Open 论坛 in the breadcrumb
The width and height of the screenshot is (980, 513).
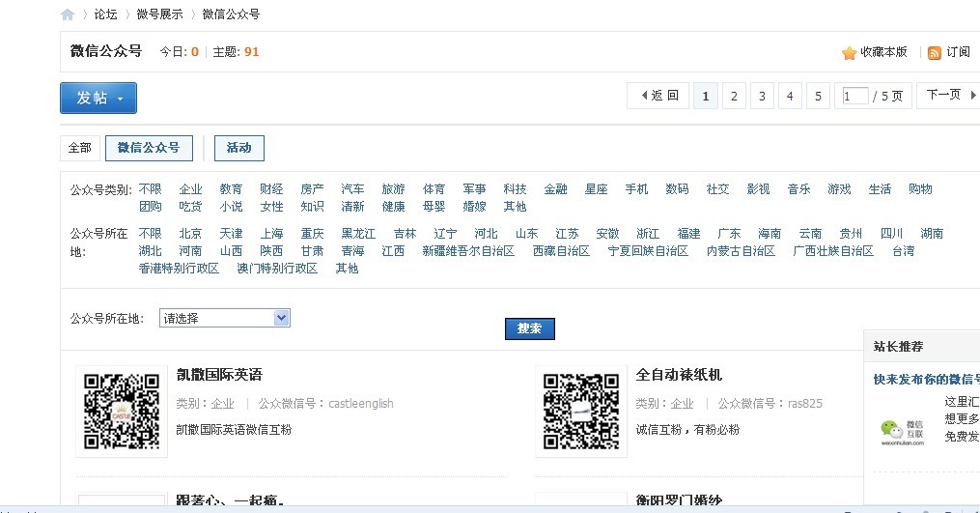[105, 14]
